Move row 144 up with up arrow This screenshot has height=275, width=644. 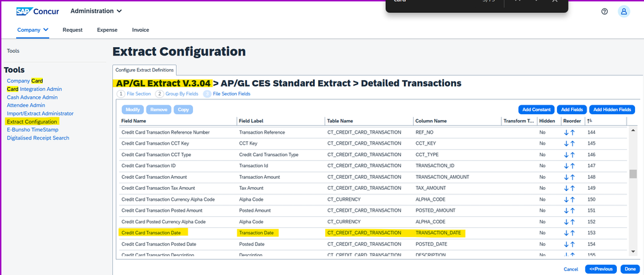coord(572,132)
